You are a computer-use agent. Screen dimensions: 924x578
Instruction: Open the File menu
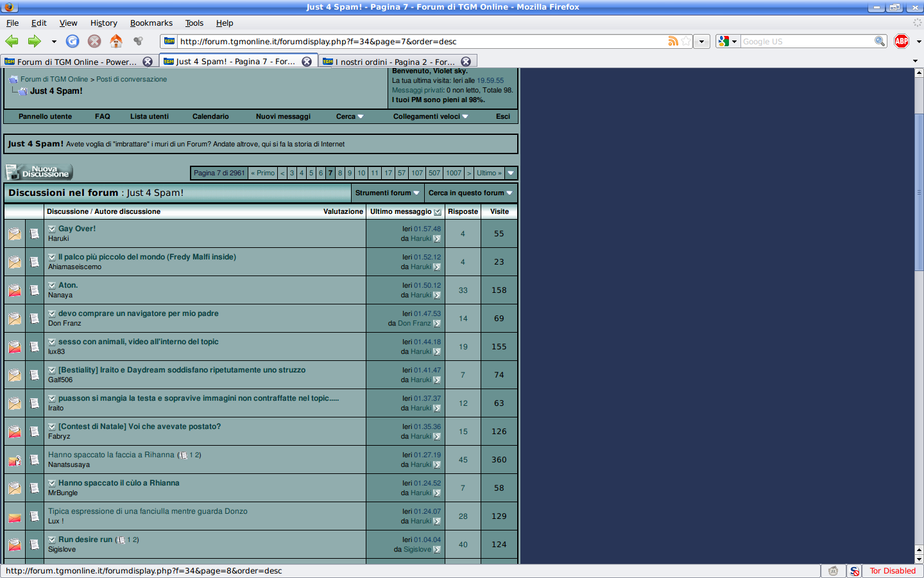point(12,22)
